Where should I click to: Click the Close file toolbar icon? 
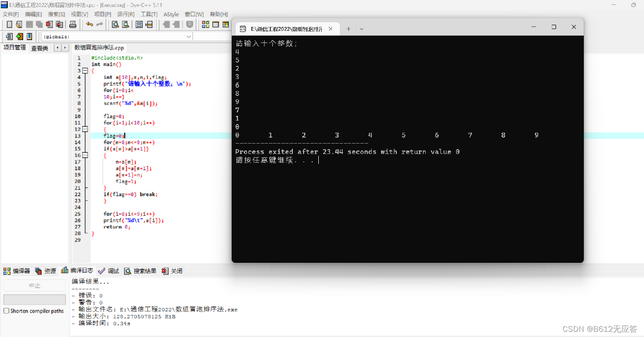tap(49, 24)
